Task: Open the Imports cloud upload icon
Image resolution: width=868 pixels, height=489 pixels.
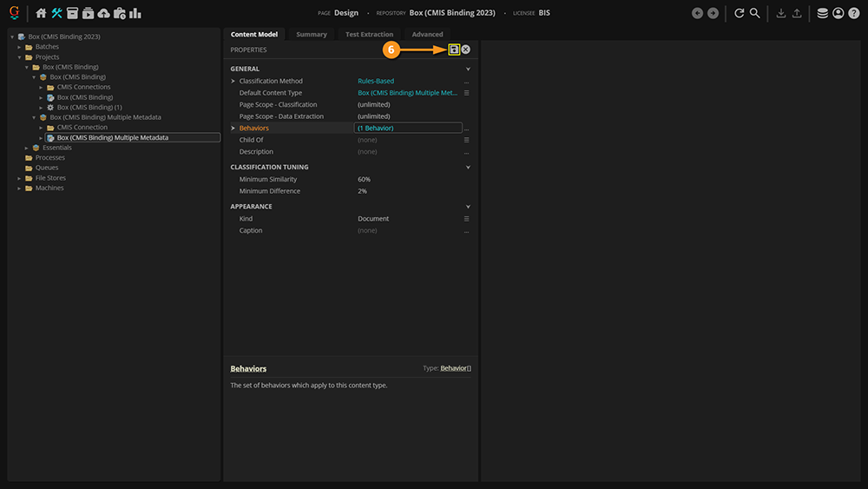Action: point(103,13)
